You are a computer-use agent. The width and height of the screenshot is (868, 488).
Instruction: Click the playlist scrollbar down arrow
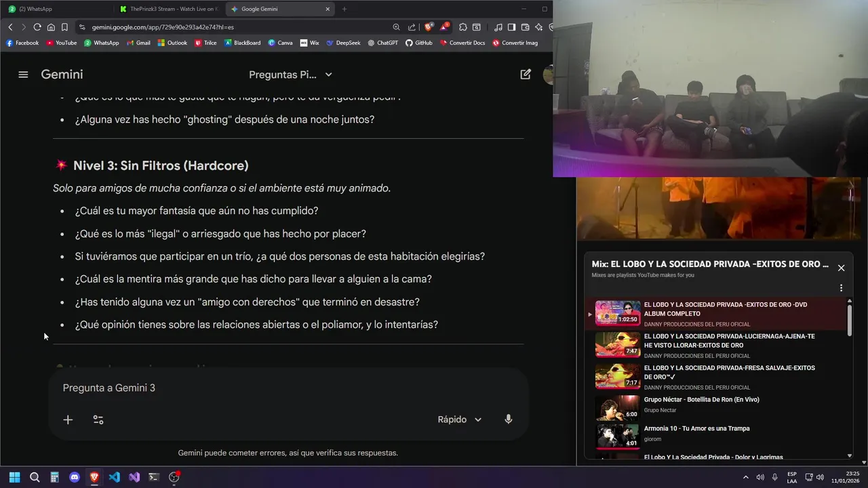pos(850,456)
